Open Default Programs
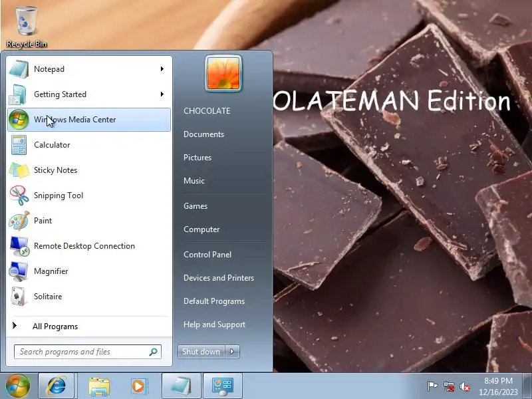Image resolution: width=532 pixels, height=399 pixels. 214,301
